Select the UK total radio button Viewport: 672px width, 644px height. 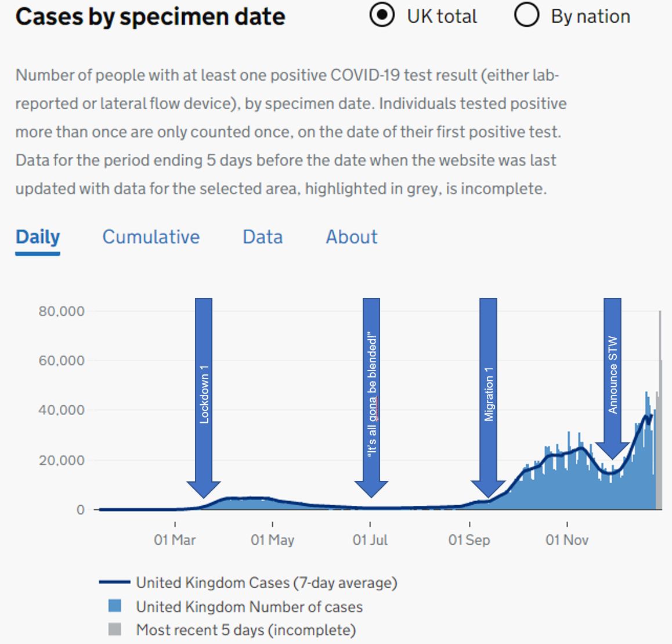click(382, 16)
